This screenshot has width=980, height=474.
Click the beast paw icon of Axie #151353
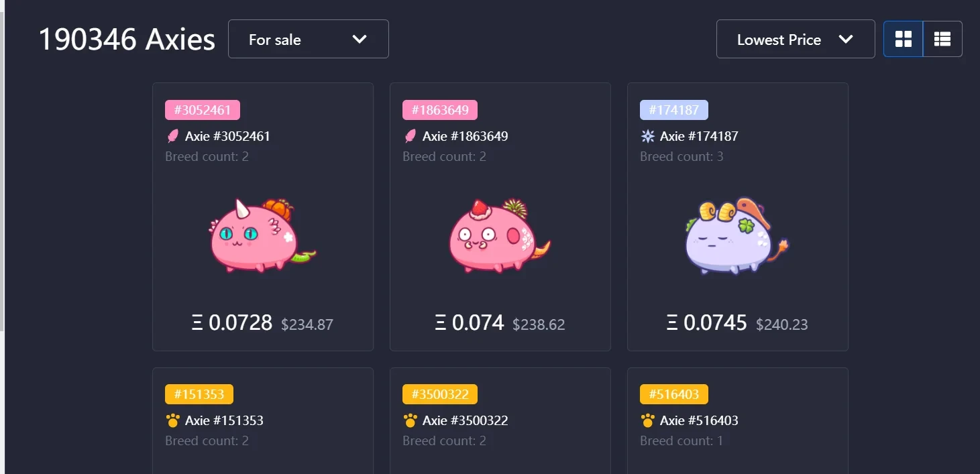click(172, 421)
